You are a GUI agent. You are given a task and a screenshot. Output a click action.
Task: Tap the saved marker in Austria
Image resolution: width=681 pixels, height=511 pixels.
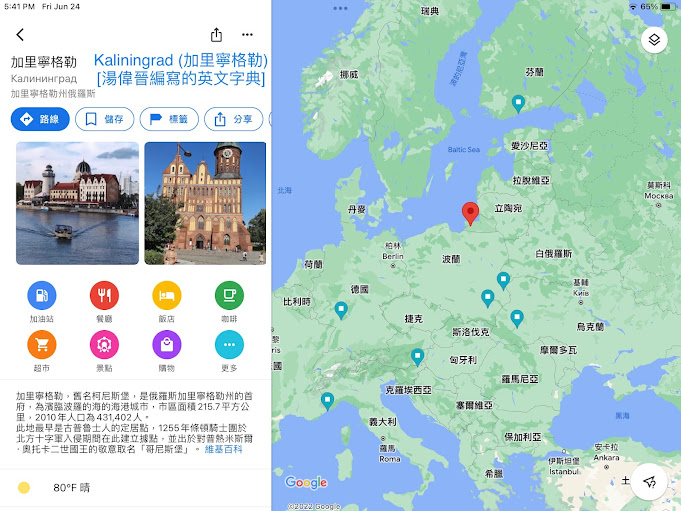coord(417,357)
